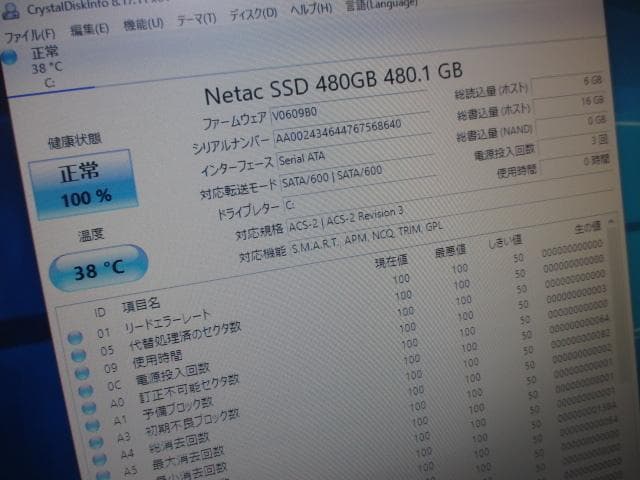This screenshot has width=640, height=480.
Task: Click status icon of row 09 使用時間
Action: tap(82, 372)
